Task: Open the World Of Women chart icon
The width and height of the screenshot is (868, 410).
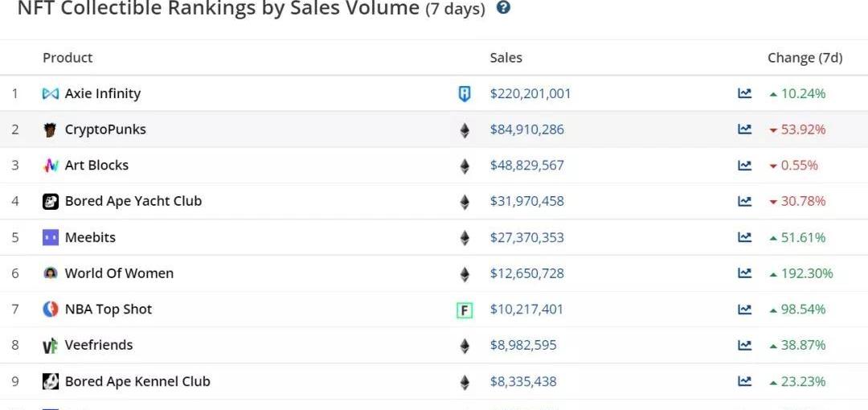Action: [745, 273]
